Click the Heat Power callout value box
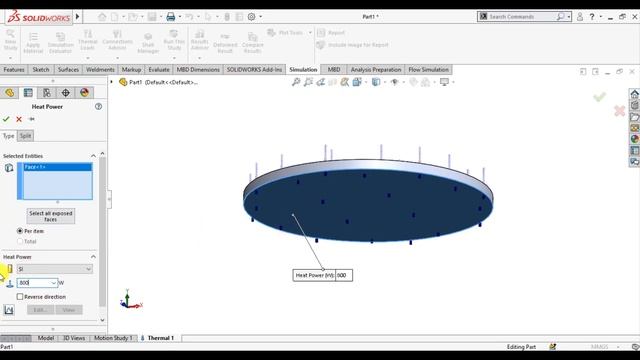 [x=344, y=276]
